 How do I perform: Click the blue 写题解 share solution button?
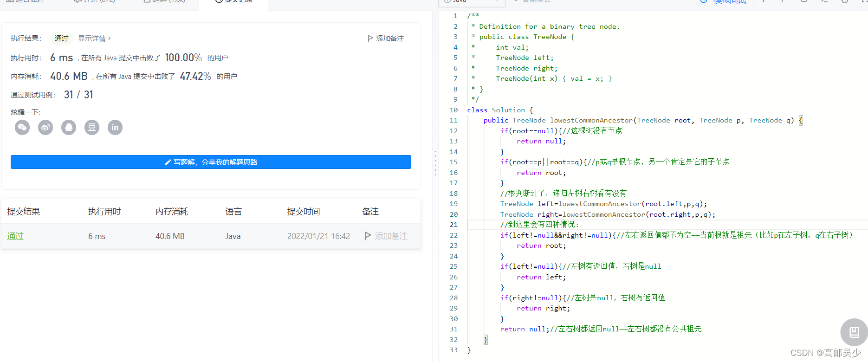coord(211,162)
